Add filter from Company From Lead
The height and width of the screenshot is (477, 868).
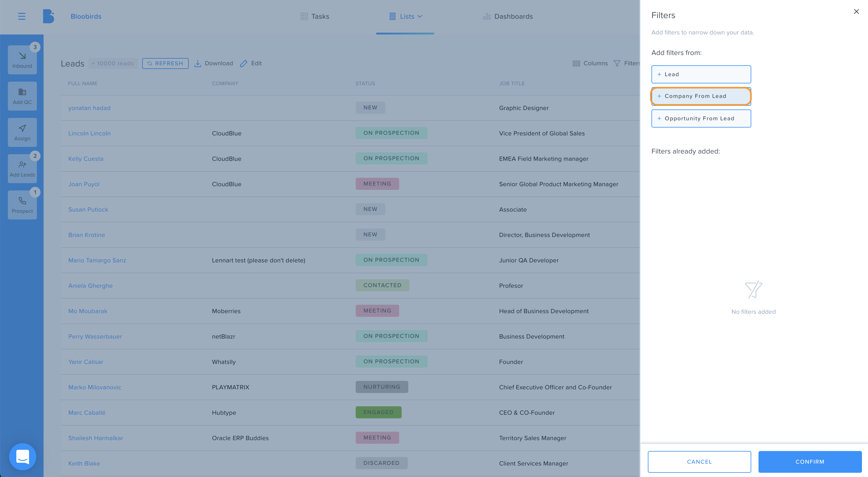(701, 96)
